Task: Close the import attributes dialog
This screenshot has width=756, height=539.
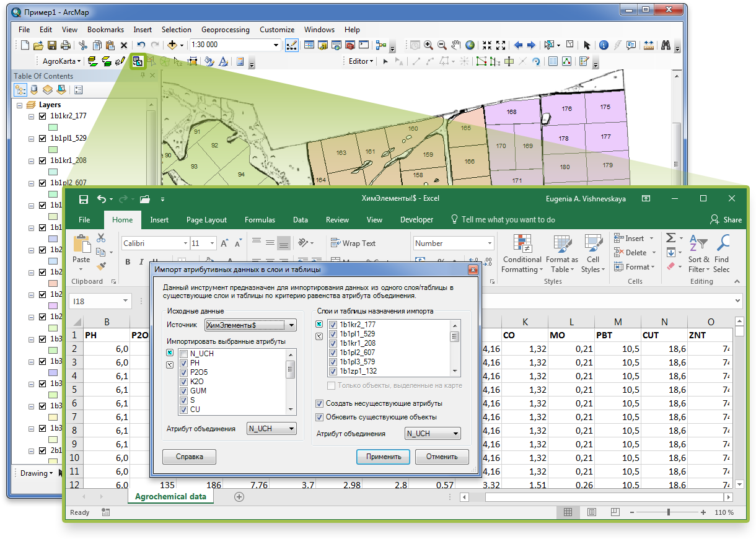Action: click(473, 270)
